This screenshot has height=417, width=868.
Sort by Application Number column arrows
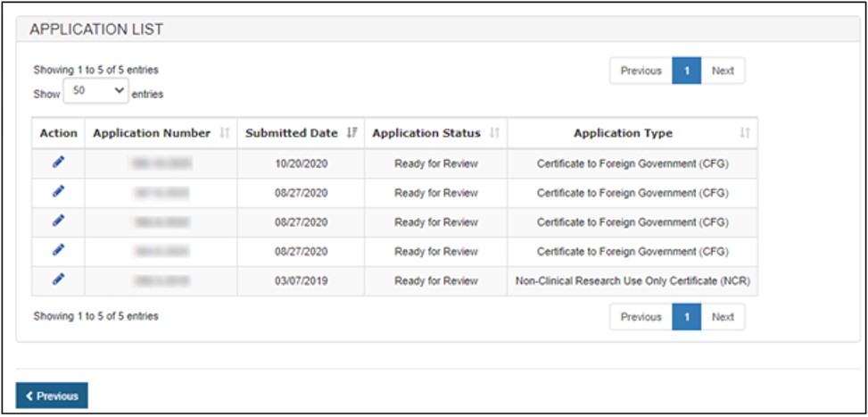pyautogui.click(x=225, y=133)
